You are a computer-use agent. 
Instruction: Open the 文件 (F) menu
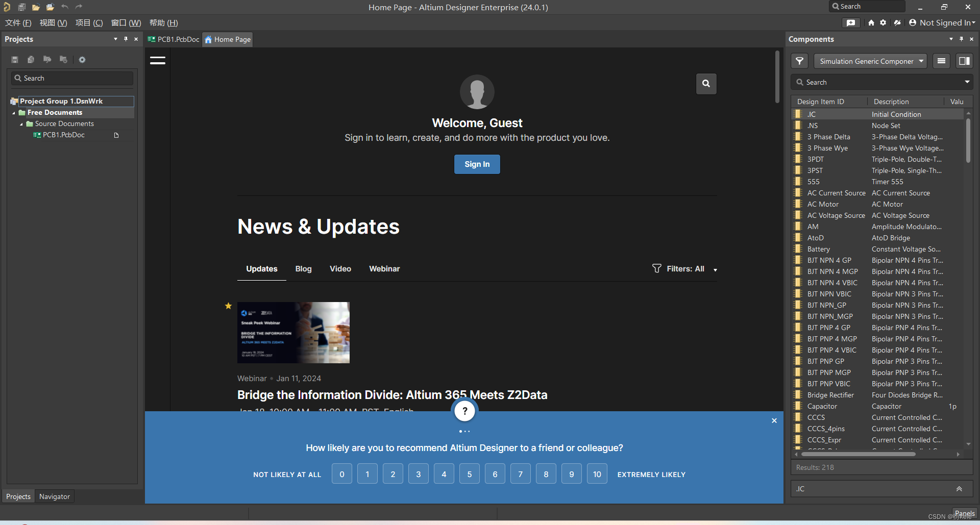(18, 23)
